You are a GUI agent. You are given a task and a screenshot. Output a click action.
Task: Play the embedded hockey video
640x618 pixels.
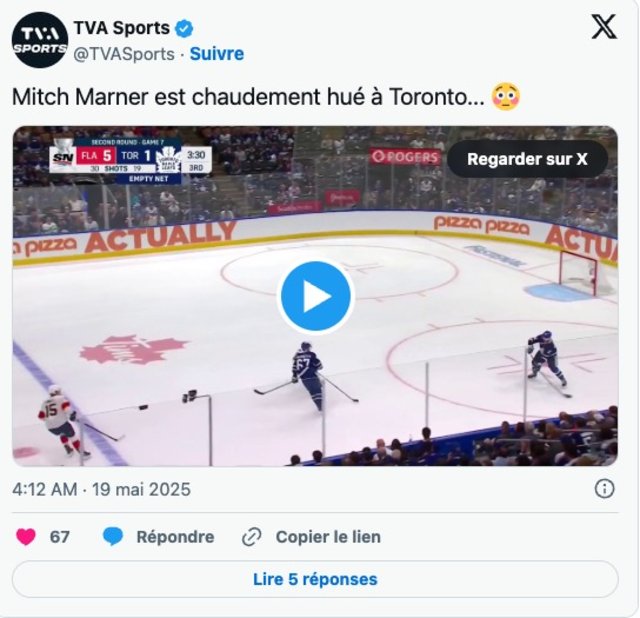316,296
